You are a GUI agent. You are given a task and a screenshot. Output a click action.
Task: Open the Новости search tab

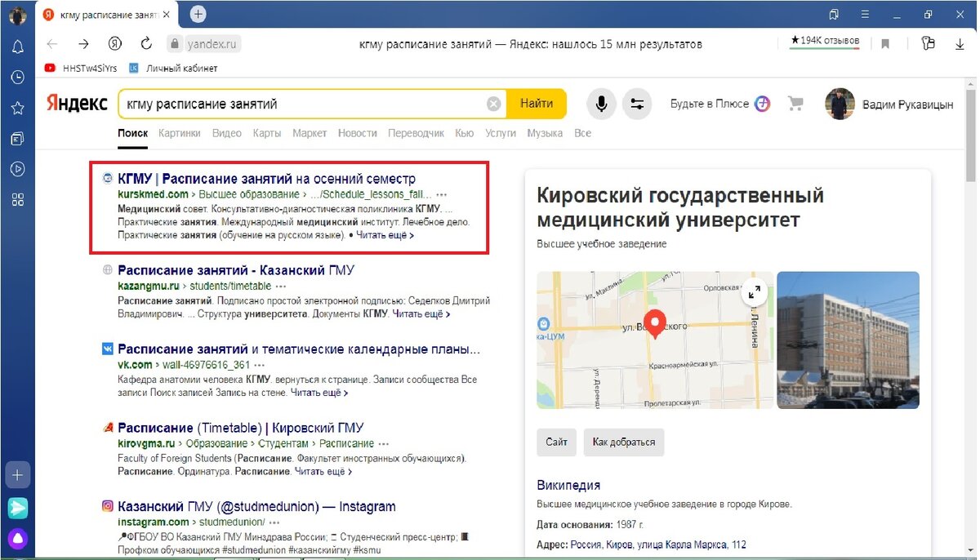pyautogui.click(x=357, y=132)
